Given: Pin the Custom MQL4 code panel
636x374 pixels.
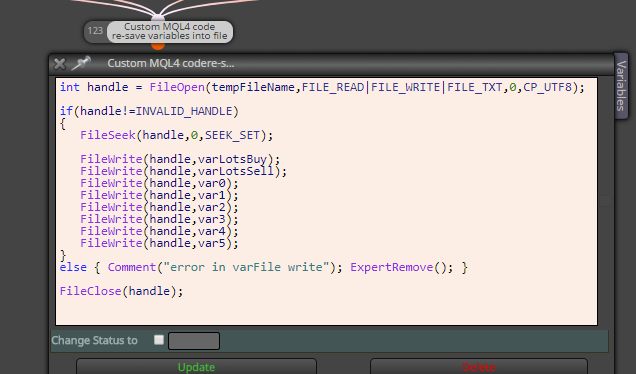Looking at the screenshot, I should pos(80,63).
